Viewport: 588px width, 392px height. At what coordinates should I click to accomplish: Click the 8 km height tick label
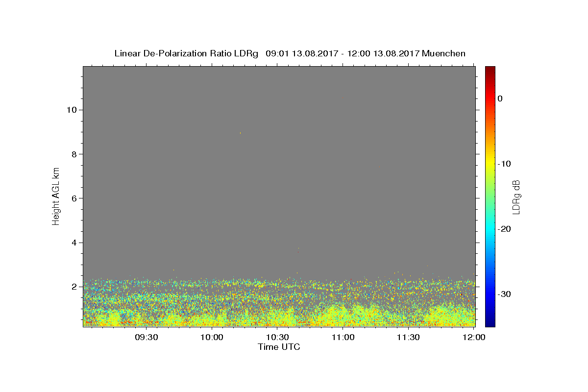click(x=73, y=154)
